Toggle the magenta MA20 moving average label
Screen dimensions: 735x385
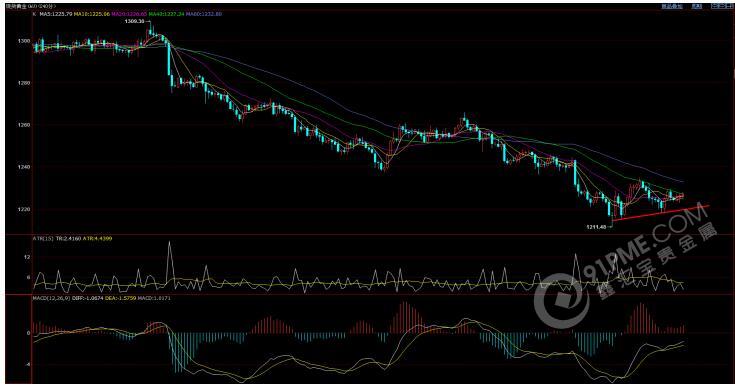pyautogui.click(x=129, y=14)
